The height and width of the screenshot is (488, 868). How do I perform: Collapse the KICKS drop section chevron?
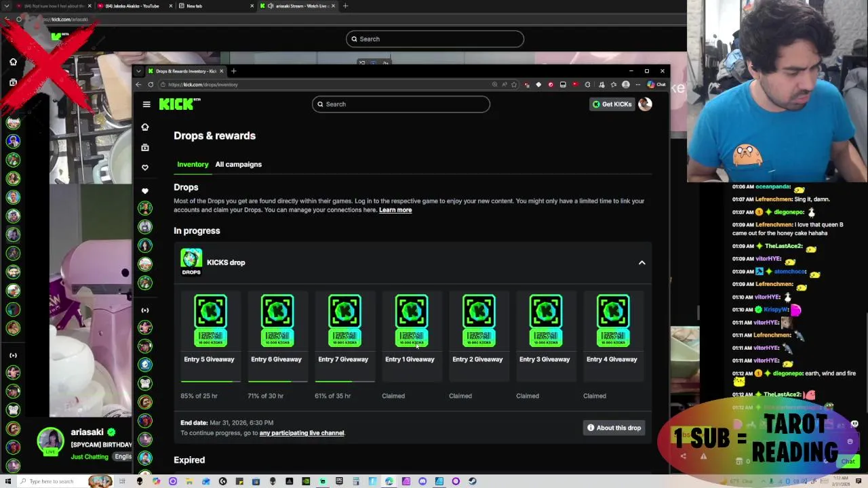tap(642, 262)
